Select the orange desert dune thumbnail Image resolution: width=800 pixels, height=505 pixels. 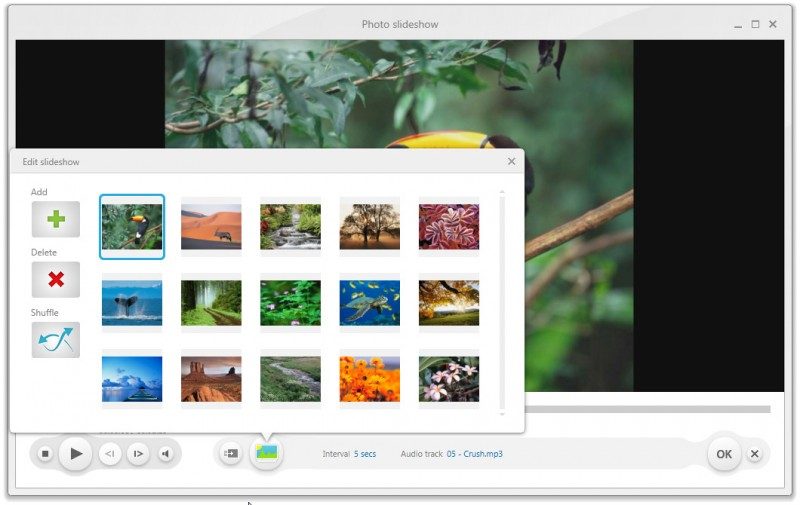[211, 226]
